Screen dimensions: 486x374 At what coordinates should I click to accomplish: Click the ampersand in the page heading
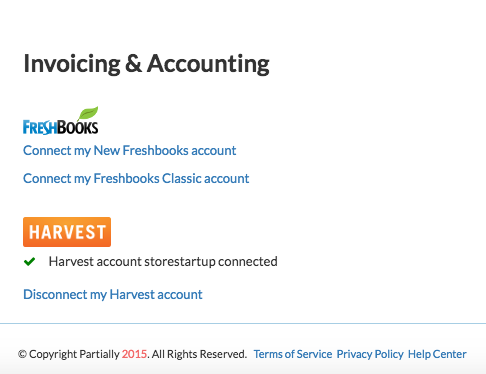133,64
